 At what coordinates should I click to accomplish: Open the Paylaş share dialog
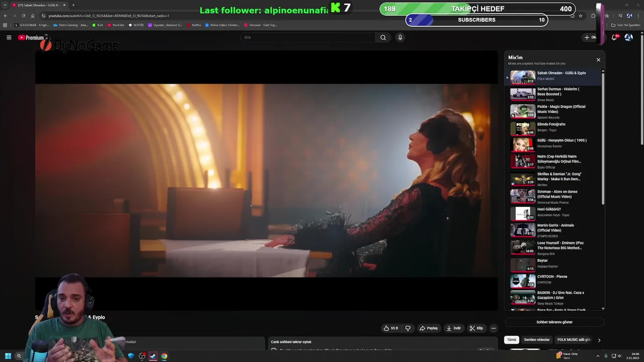point(429,328)
